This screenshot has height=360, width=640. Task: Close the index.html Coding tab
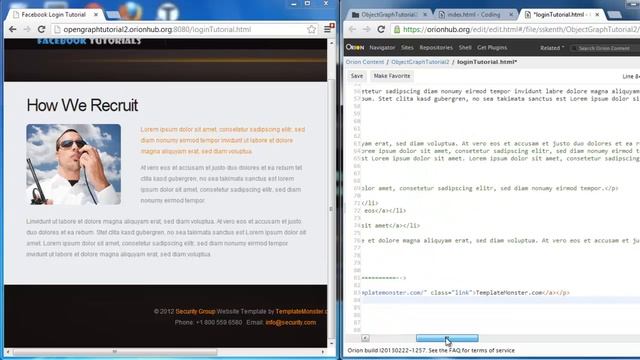511,14
